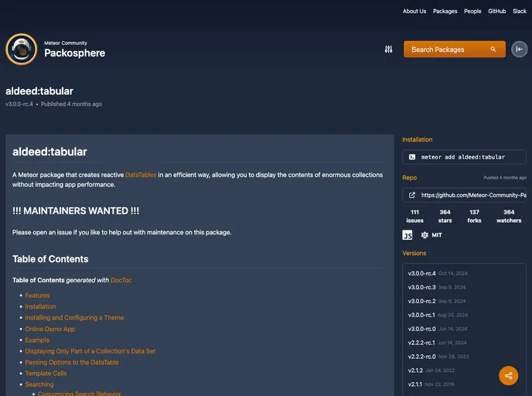This screenshot has width=532, height=396.
Task: Collapse sidebar with the arrow-bar round button
Action: click(x=519, y=49)
